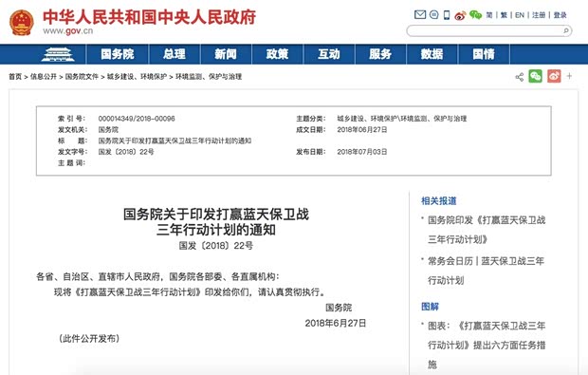Viewport: 588px width, 375px height.
Task: Click 成文日期 value 2018年06月27日
Action: pyautogui.click(x=362, y=130)
